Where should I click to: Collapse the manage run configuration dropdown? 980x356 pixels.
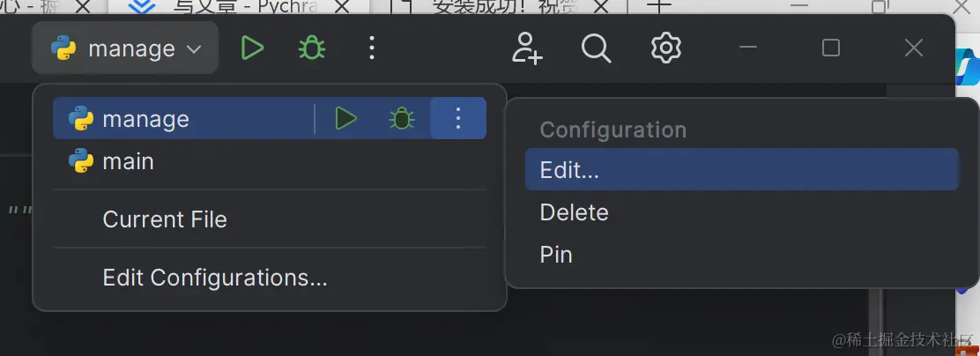(125, 48)
